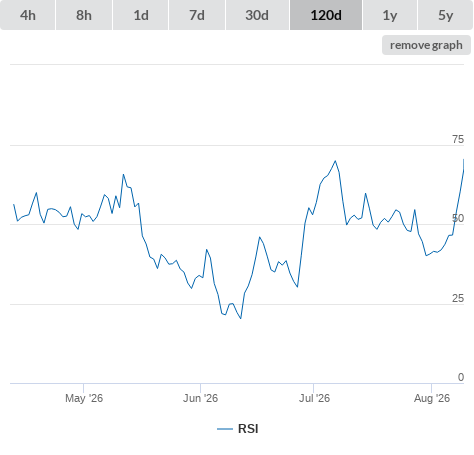
Task: Click the Aug '26 axis label
Action: tap(432, 398)
